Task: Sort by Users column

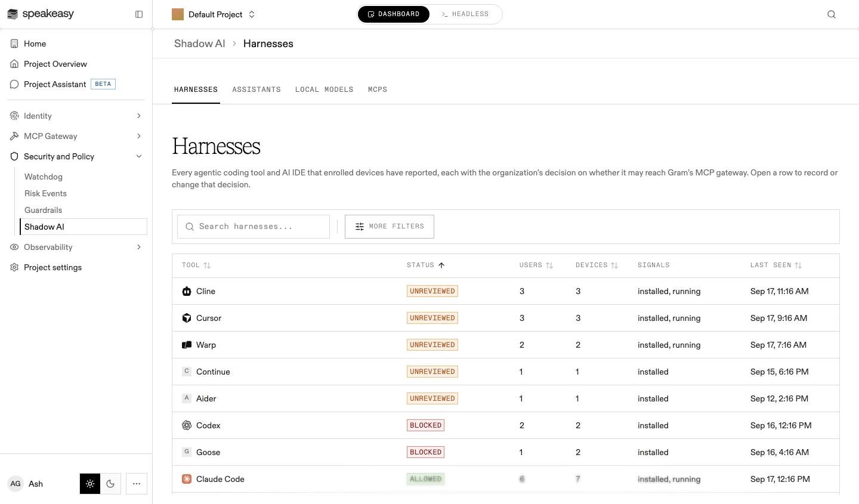Action: (x=536, y=265)
